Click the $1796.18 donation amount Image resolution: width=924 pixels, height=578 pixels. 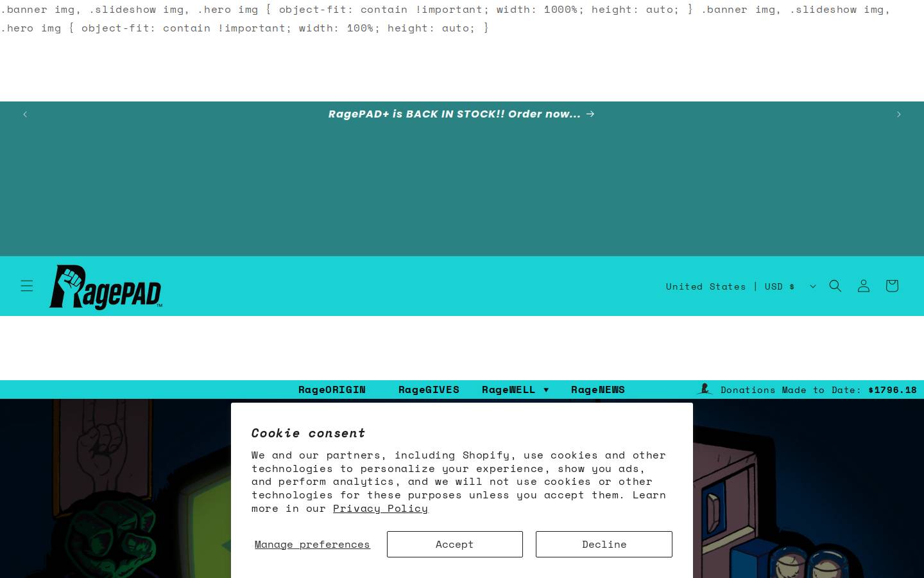(893, 390)
